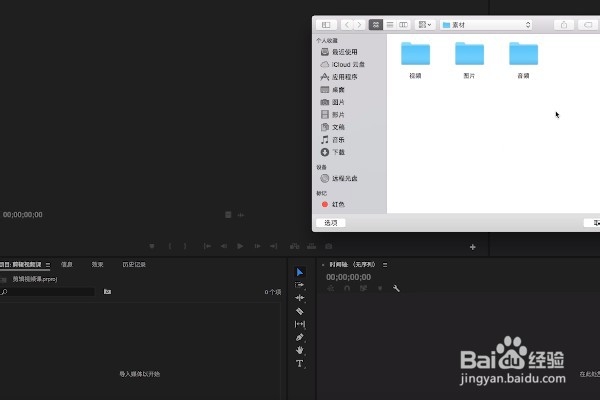The height and width of the screenshot is (400, 600).
Task: Open timeline wrench display settings
Action: pyautogui.click(x=396, y=288)
